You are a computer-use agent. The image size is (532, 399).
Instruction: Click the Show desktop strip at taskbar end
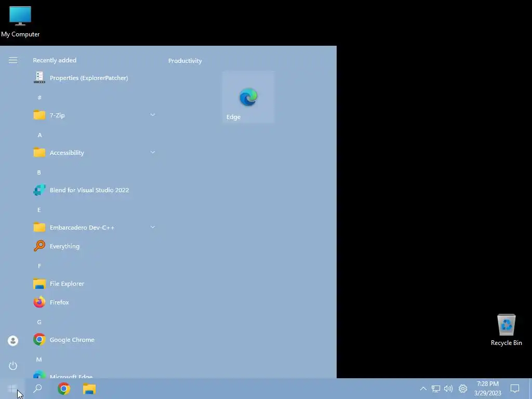click(x=530, y=389)
